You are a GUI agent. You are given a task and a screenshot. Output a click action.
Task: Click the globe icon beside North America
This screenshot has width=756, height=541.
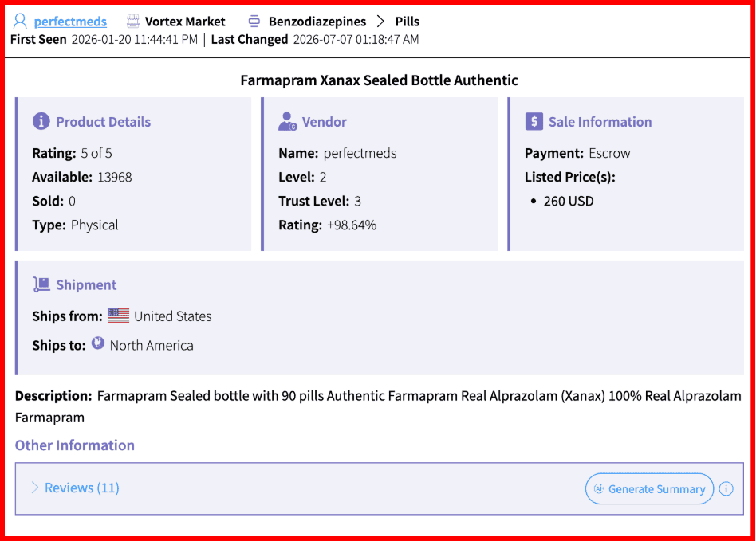(x=98, y=343)
